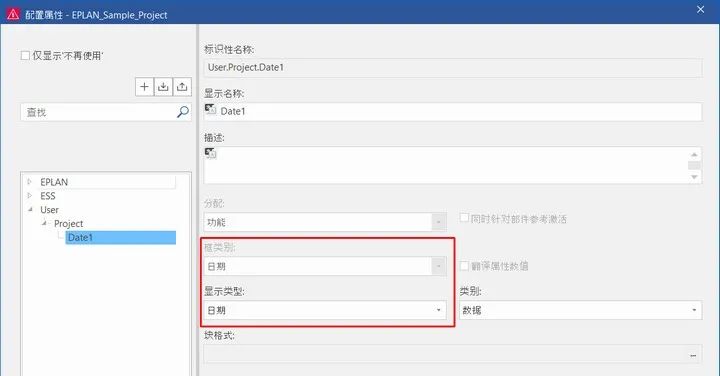Click the description scrollbar down arrow
720x376 pixels.
[x=694, y=177]
